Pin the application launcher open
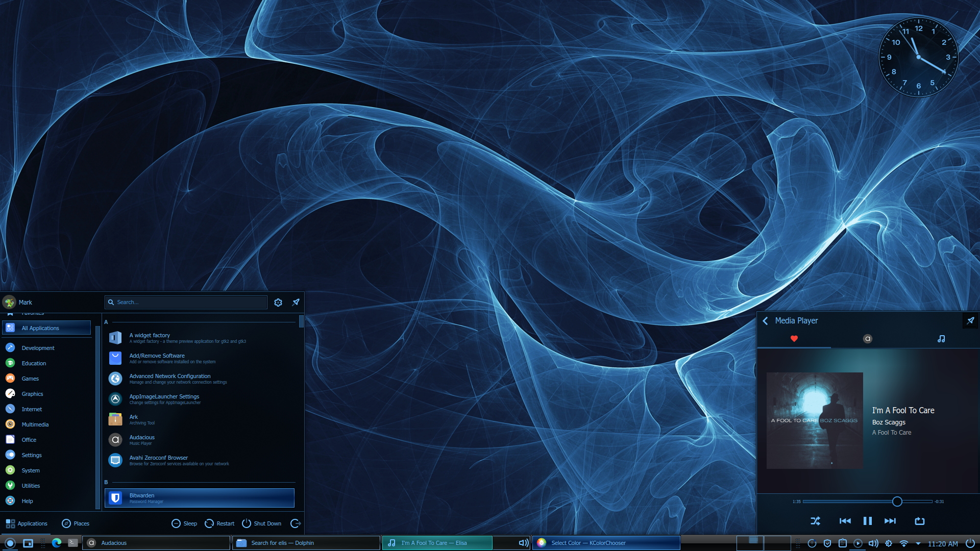 (x=296, y=303)
